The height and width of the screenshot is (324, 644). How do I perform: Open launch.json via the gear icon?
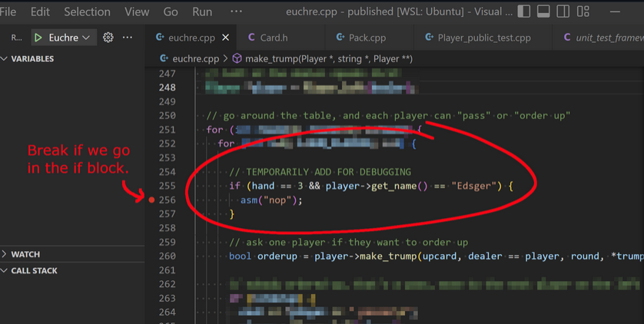point(108,38)
